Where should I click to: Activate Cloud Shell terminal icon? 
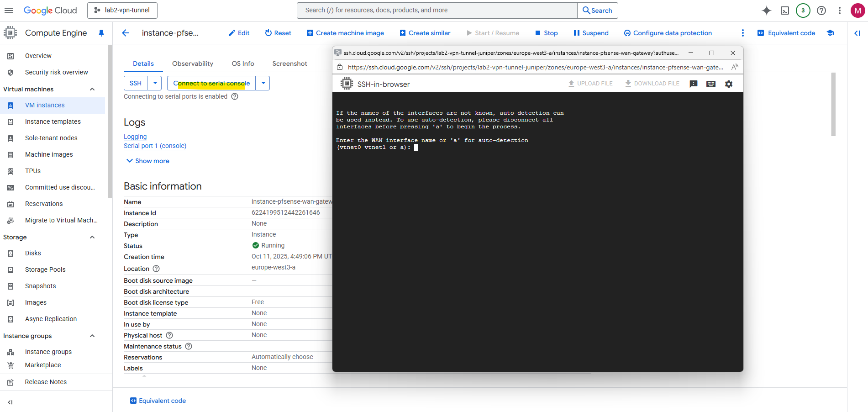(784, 11)
